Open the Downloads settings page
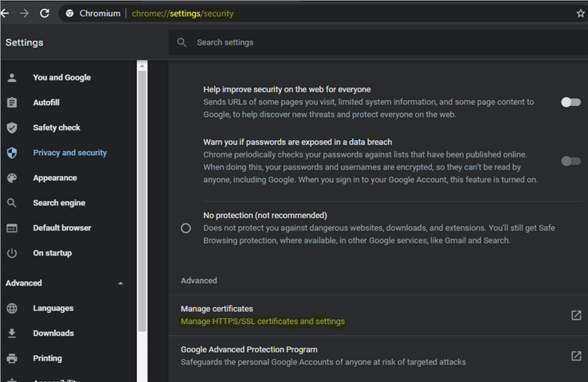The width and height of the screenshot is (588, 382). pyautogui.click(x=53, y=333)
